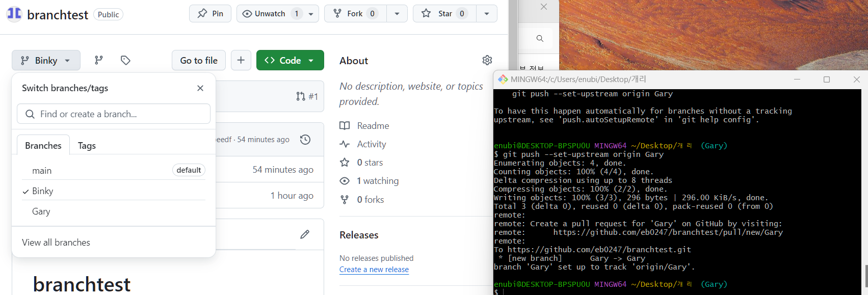The width and height of the screenshot is (868, 295).
Task: Open About settings gear icon
Action: tap(487, 60)
